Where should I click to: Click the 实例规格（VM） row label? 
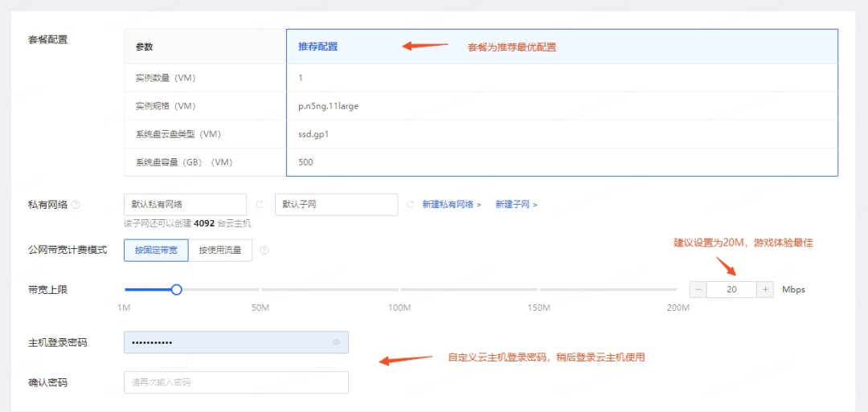(166, 106)
